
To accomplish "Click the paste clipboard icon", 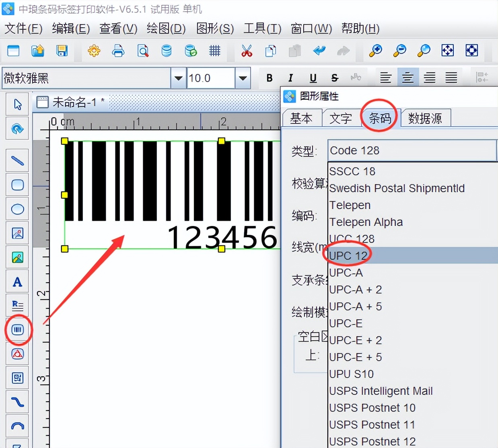I will pyautogui.click(x=295, y=51).
